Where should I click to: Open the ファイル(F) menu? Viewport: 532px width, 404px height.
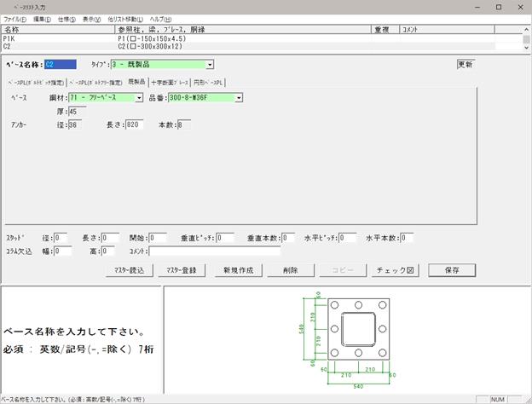(14, 20)
